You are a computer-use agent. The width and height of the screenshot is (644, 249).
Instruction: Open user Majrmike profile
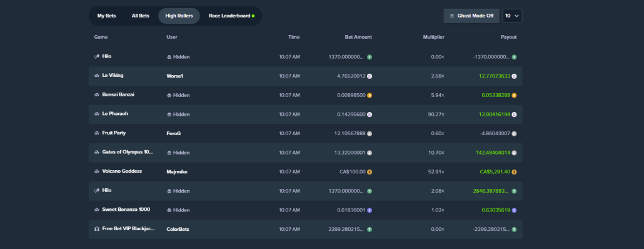click(x=176, y=172)
